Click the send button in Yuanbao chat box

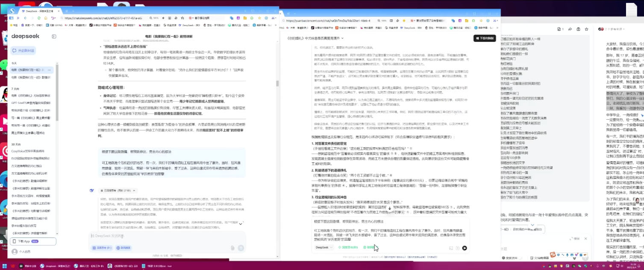pyautogui.click(x=465, y=248)
